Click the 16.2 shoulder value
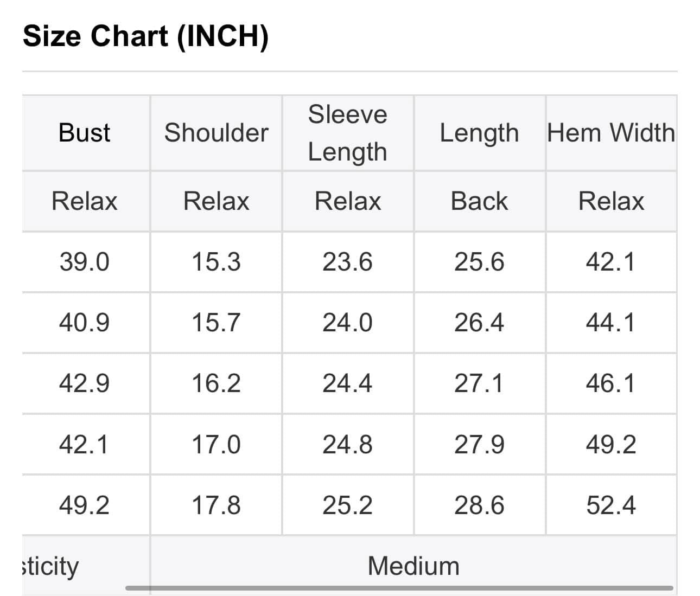The height and width of the screenshot is (596, 700). tap(216, 383)
